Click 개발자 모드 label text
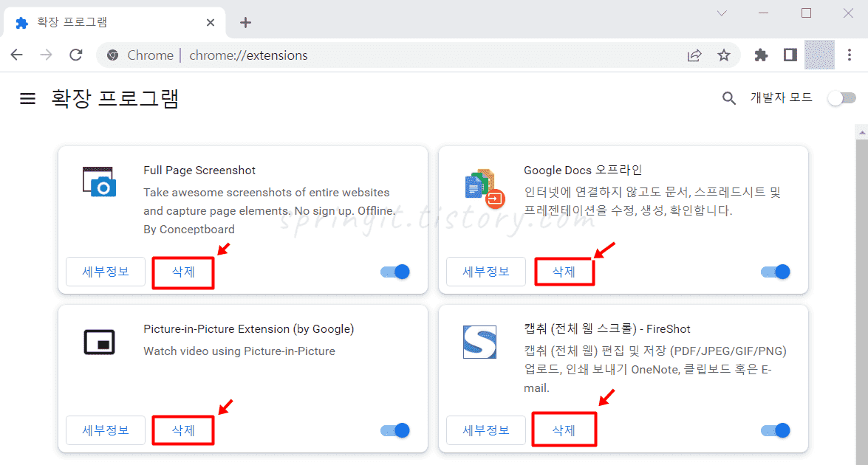 [x=781, y=98]
